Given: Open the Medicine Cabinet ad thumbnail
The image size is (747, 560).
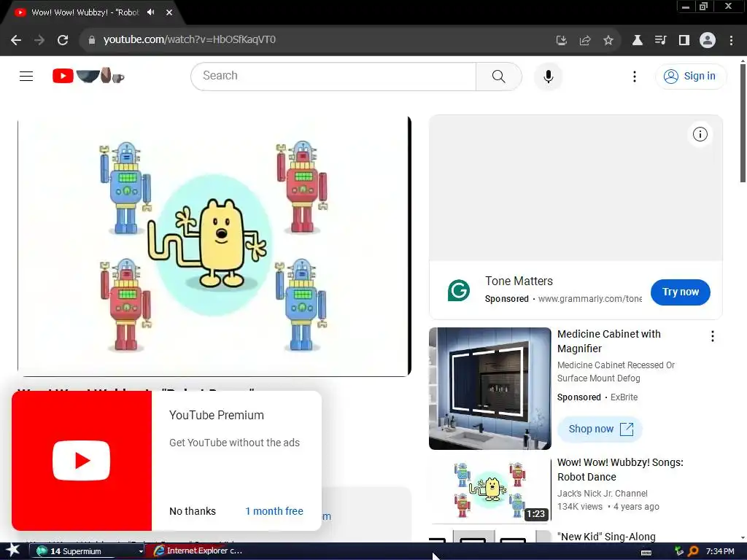Looking at the screenshot, I should click(x=489, y=389).
